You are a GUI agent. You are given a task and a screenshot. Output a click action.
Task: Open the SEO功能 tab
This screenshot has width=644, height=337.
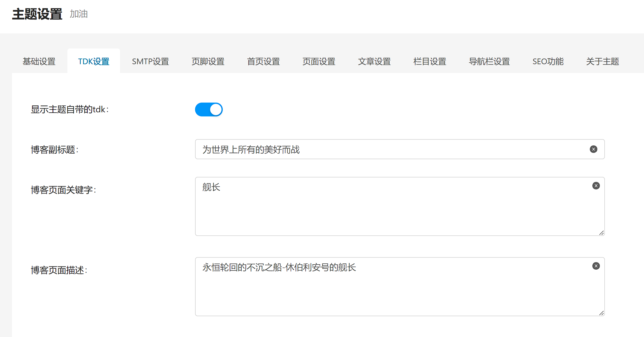tap(548, 61)
